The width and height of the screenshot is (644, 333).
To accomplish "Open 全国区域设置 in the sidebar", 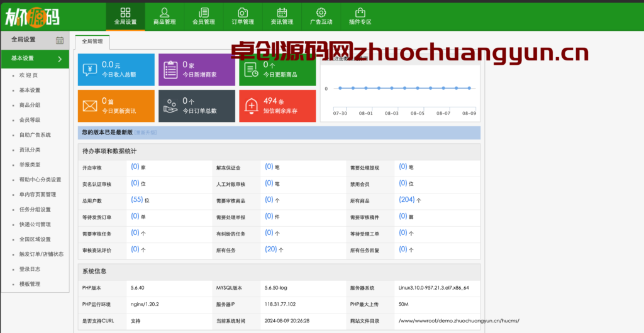I will (35, 239).
